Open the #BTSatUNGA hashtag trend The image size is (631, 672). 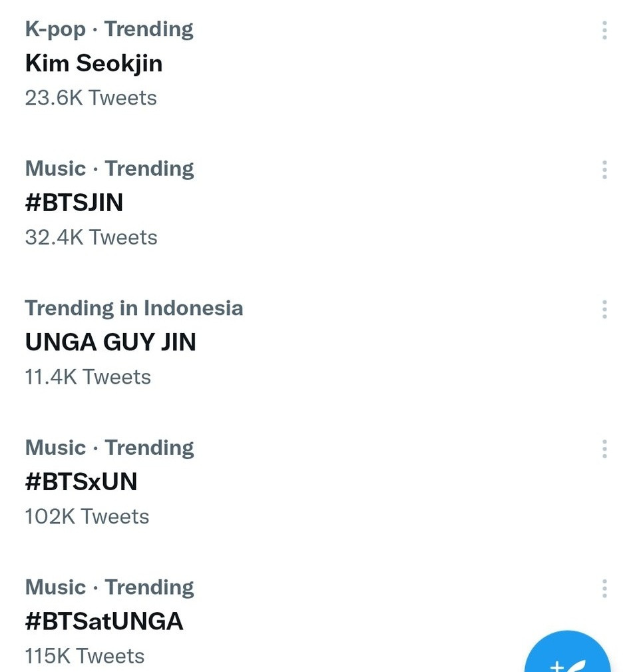tap(104, 621)
